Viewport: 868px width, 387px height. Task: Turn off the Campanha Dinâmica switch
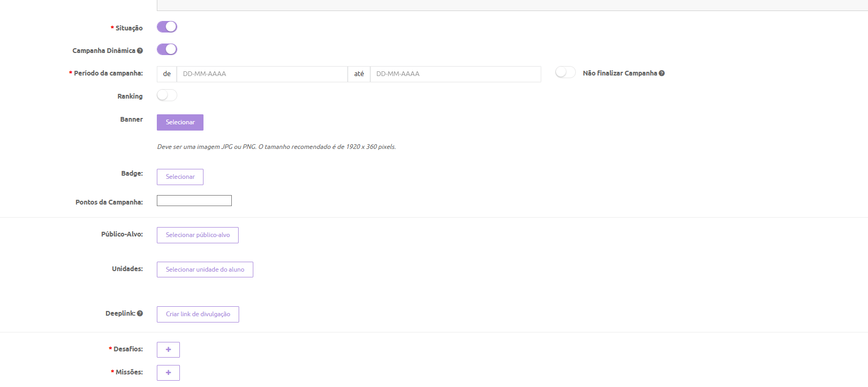(x=167, y=49)
